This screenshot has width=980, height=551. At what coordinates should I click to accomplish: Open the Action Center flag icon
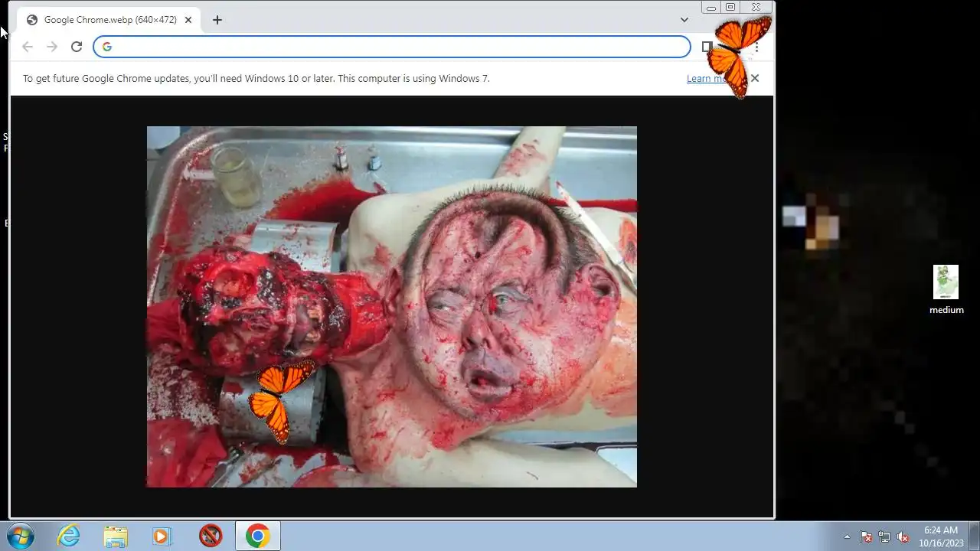point(866,536)
